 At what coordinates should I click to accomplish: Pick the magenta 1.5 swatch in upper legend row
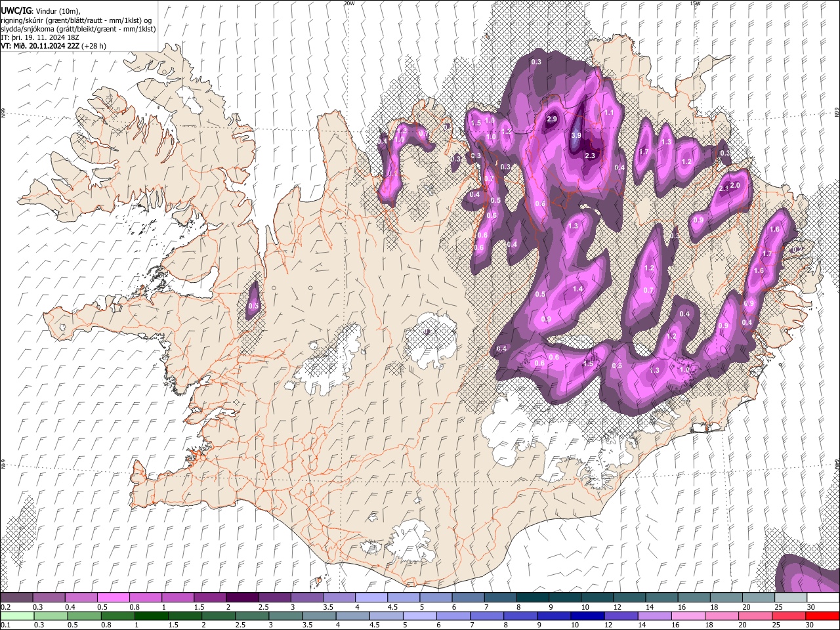click(x=209, y=597)
